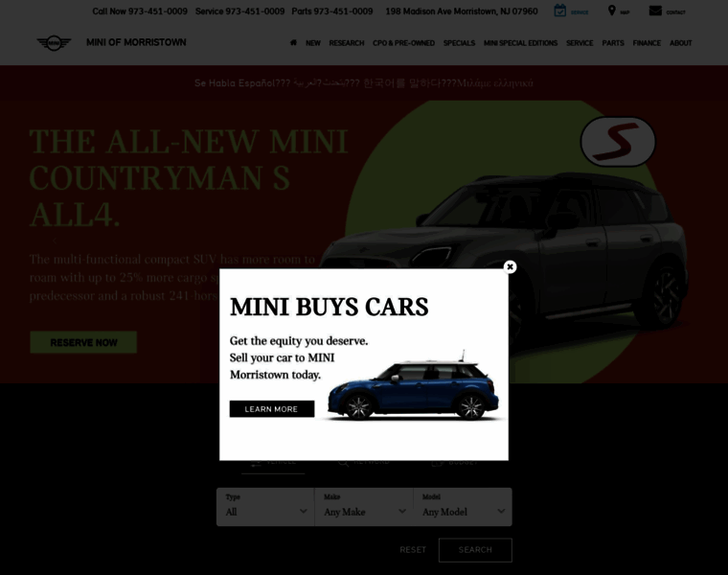728x575 pixels.
Task: Click the MINI winged logo
Action: click(x=54, y=43)
